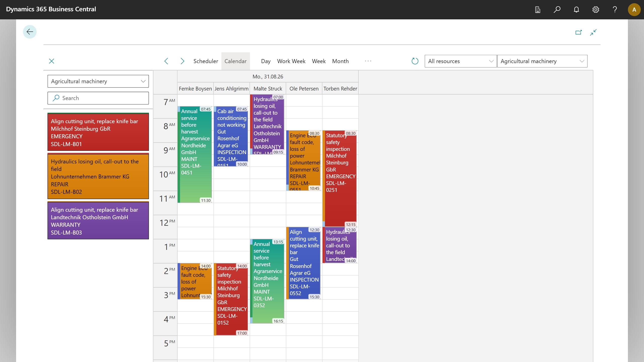
Task: Click the 12 PM time label
Action: coord(167,222)
